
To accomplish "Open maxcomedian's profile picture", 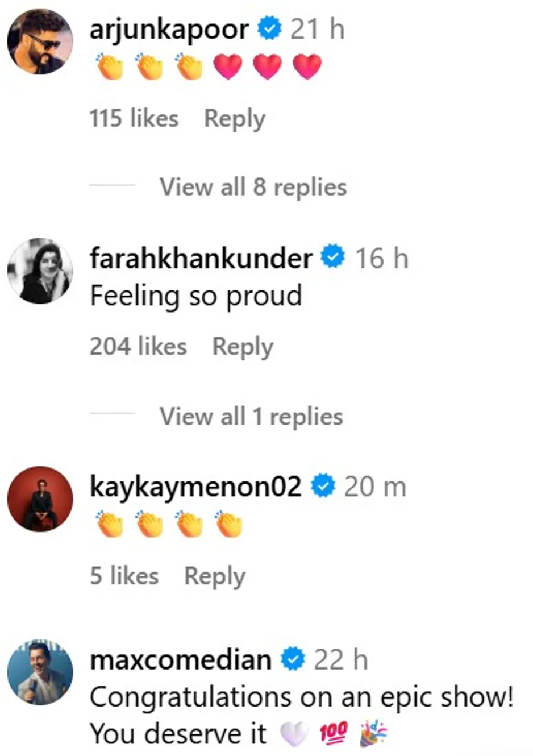I will (x=40, y=672).
